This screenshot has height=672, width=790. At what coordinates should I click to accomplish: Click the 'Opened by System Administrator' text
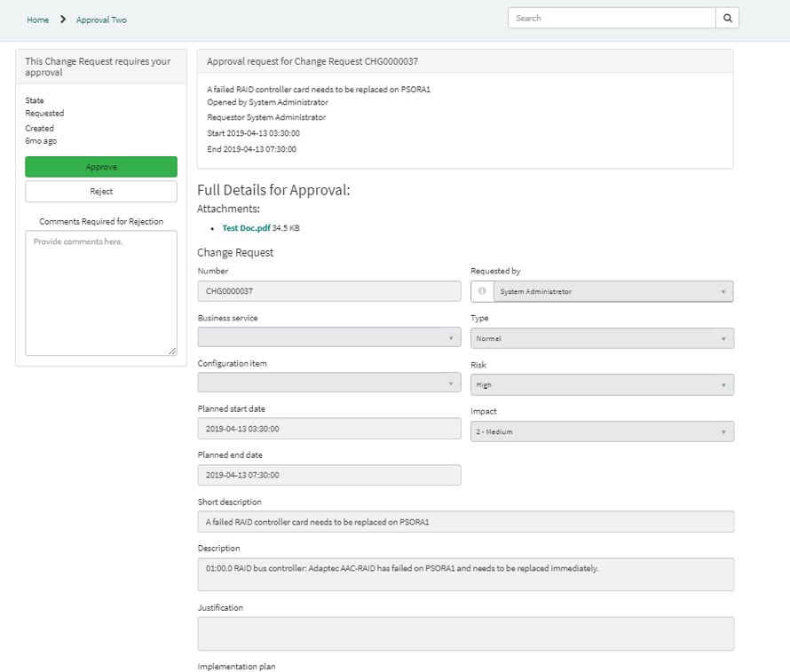coord(267,102)
